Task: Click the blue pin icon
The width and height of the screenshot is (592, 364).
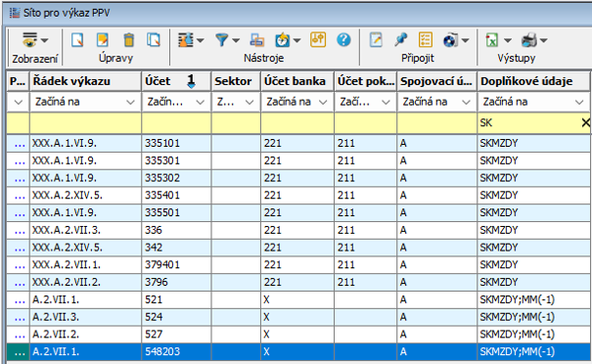Action: (x=400, y=40)
